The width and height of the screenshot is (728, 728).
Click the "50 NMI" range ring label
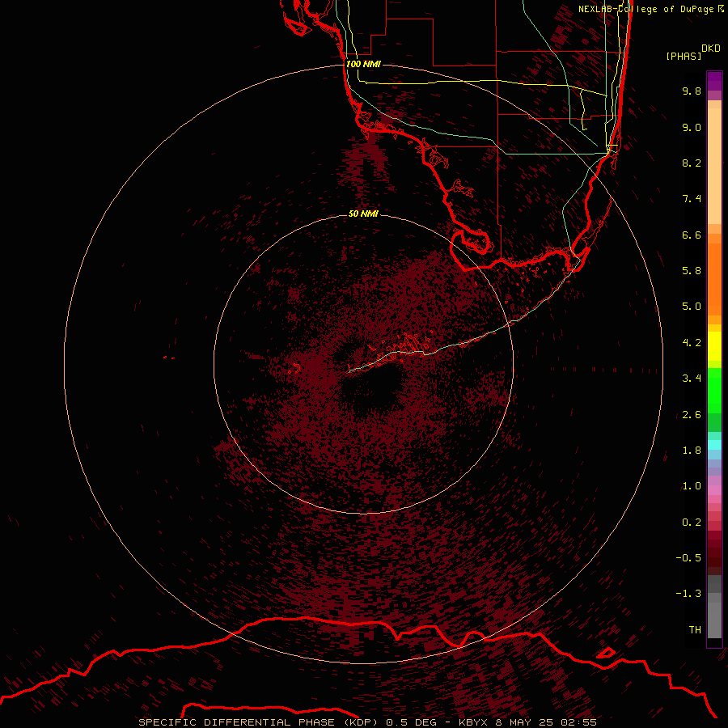click(x=363, y=214)
